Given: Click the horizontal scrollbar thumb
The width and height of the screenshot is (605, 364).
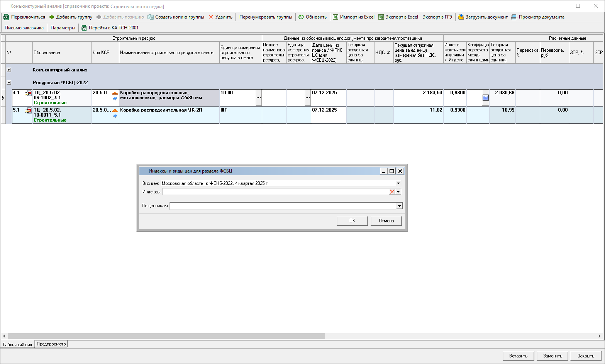Looking at the screenshot, I should (166, 336).
